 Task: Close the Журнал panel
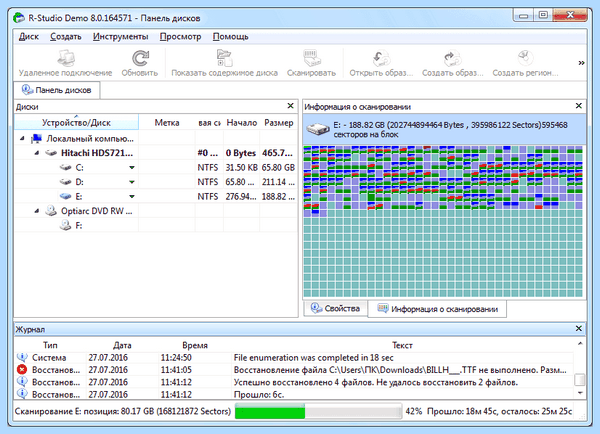coord(579,328)
